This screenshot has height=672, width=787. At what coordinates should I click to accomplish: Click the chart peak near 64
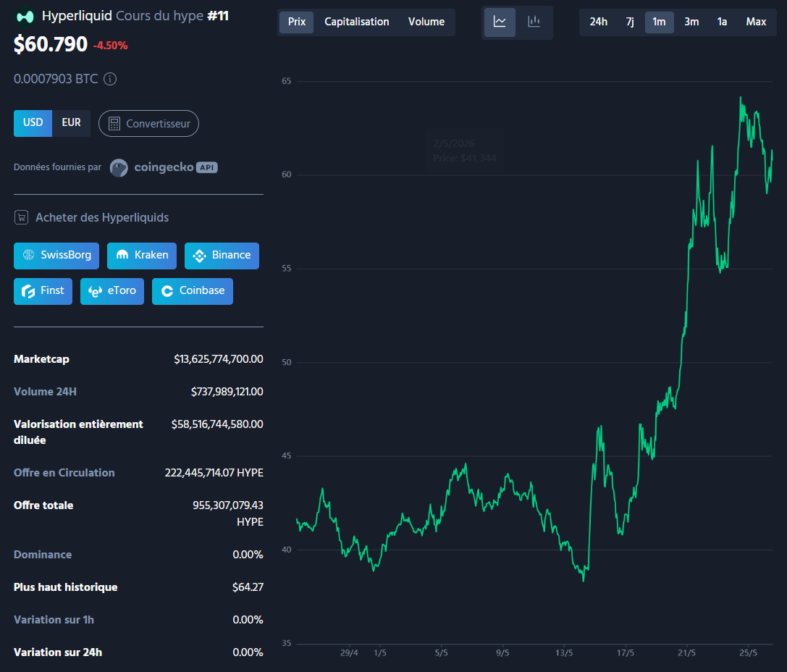click(741, 98)
